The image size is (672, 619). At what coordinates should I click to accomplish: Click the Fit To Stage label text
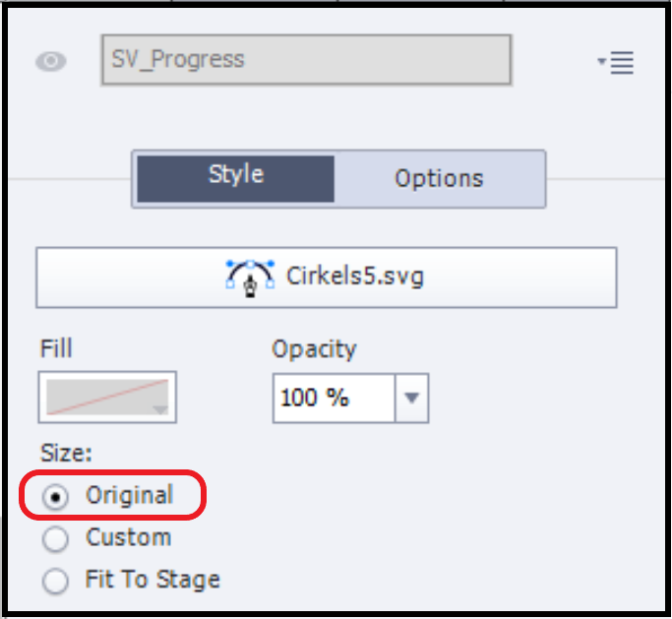point(153,580)
